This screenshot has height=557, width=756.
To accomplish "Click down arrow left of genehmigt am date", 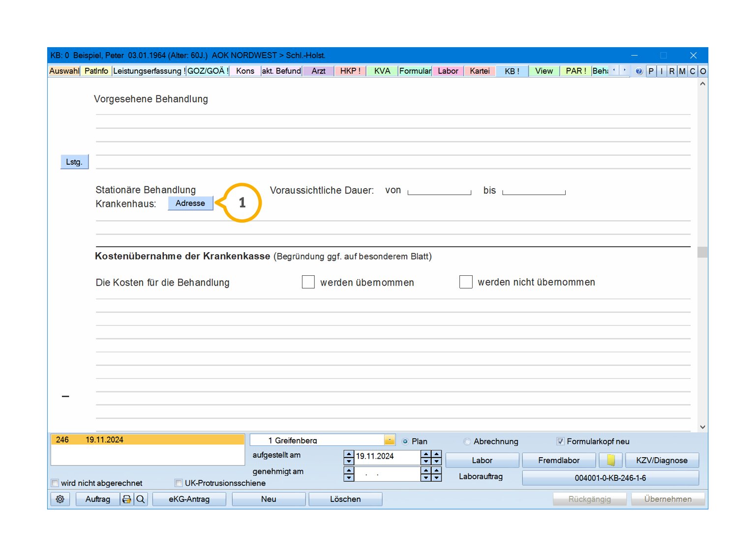I will click(x=349, y=478).
